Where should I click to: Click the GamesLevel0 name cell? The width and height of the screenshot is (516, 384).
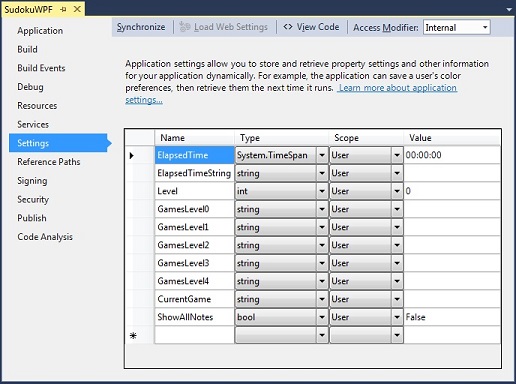(195, 209)
